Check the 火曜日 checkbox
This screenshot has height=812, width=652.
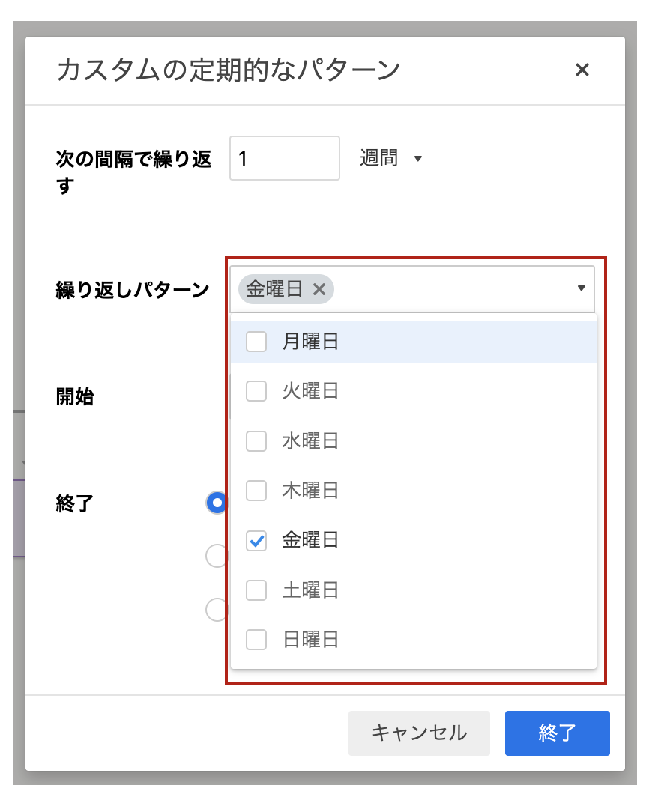256,391
